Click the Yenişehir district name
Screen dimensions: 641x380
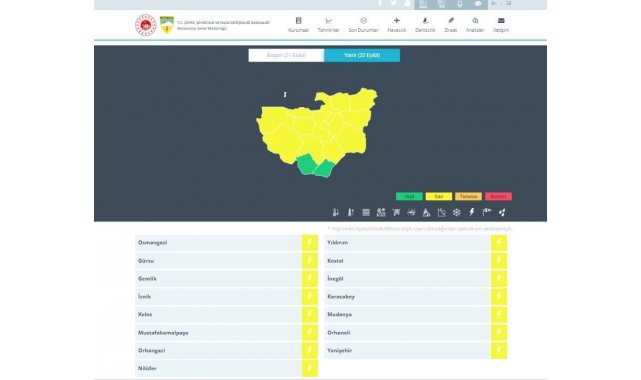tap(339, 351)
